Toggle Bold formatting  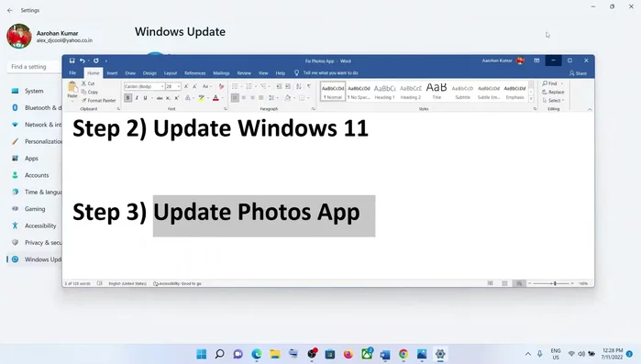(x=128, y=98)
